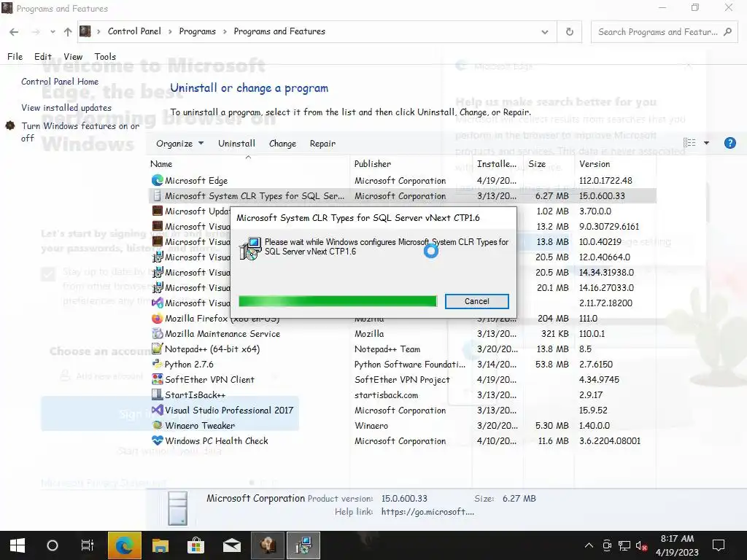This screenshot has width=747, height=560.
Task: Open Turn Windows features on or off
Action: (80, 132)
